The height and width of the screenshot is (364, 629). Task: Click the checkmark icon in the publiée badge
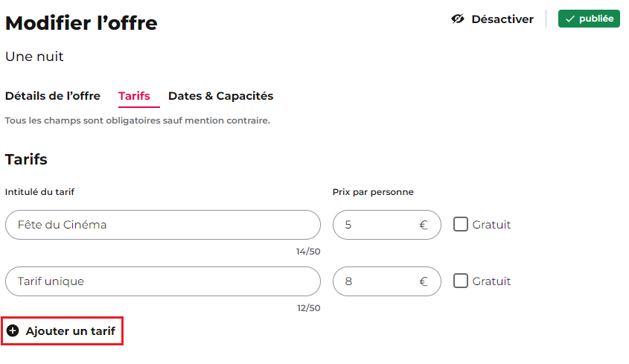569,19
